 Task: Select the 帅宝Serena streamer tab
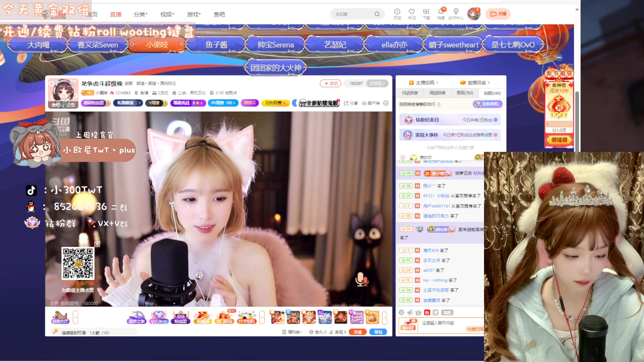(x=275, y=45)
